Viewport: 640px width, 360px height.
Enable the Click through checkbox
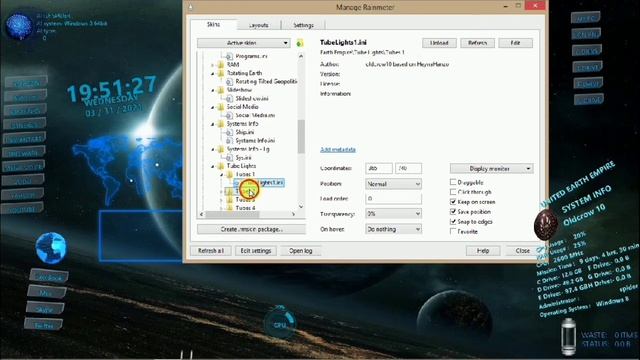(453, 192)
